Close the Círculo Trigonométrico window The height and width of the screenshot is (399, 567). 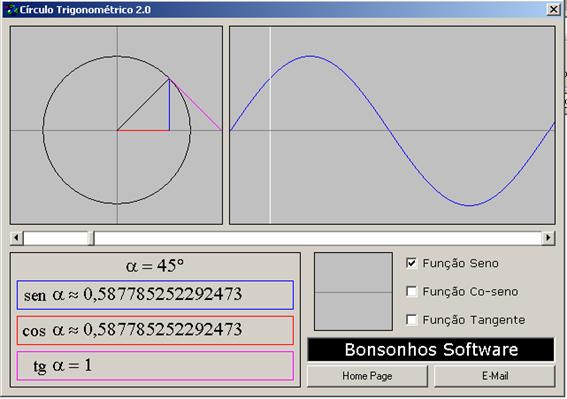tap(554, 9)
